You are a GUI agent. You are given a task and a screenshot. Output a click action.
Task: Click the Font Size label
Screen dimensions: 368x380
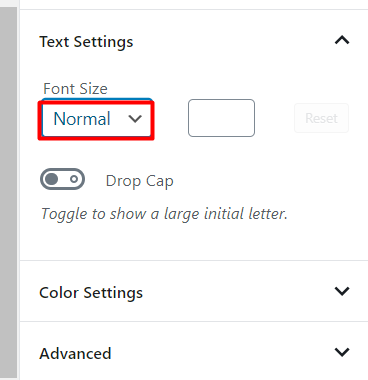[75, 89]
